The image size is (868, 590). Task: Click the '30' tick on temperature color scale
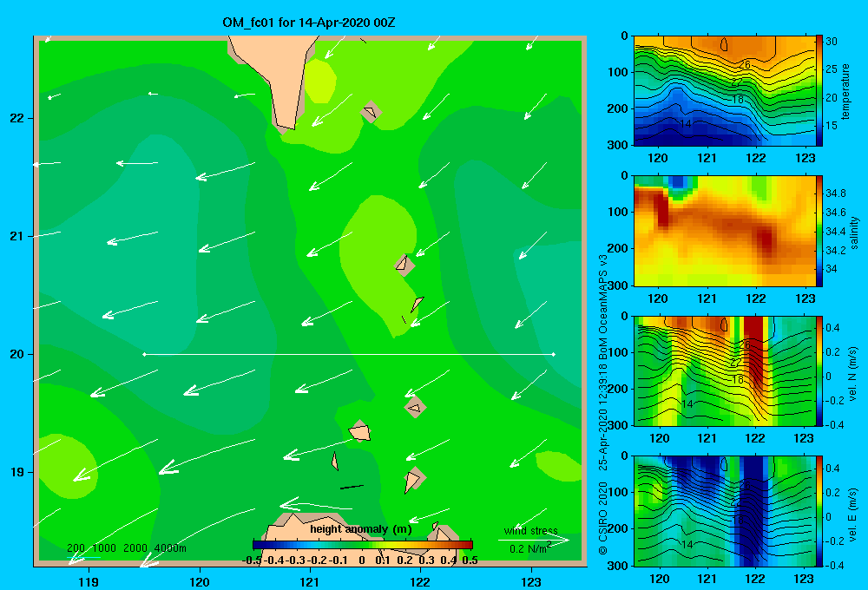(x=832, y=42)
